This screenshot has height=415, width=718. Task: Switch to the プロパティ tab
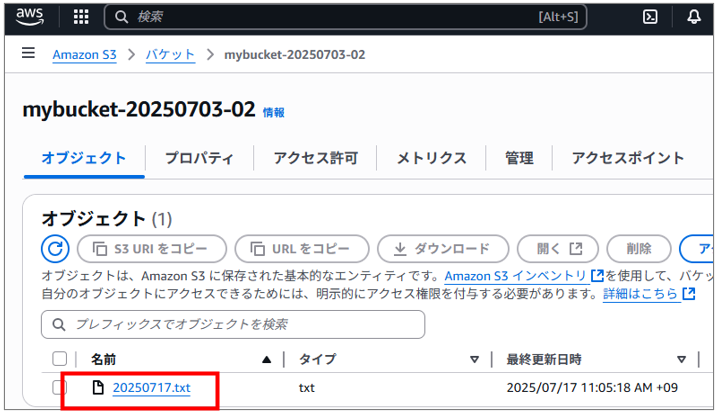coord(199,158)
